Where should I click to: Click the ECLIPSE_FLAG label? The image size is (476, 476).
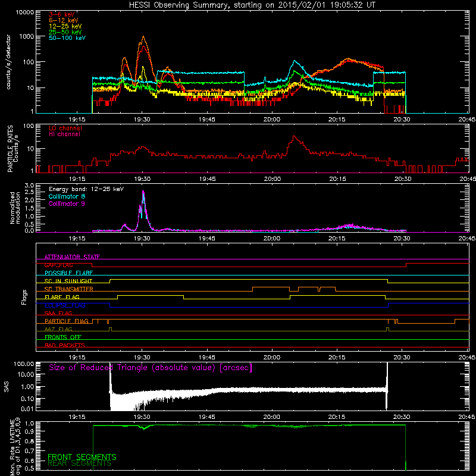coord(65,305)
